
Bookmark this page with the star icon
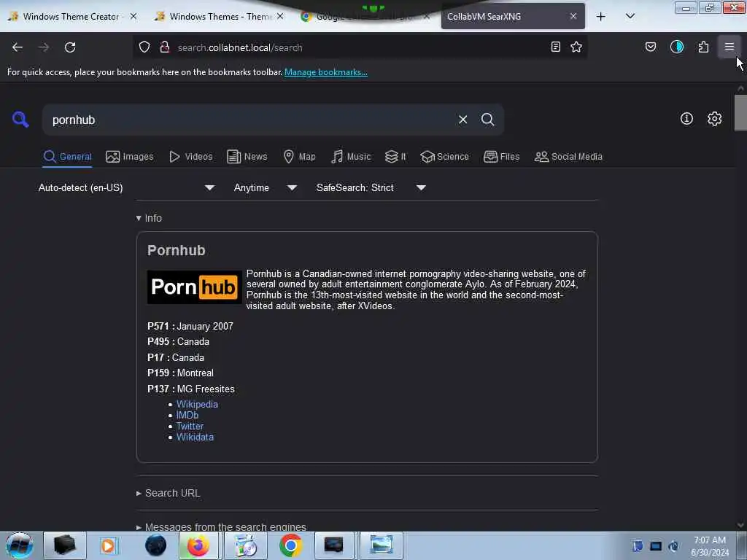point(576,47)
